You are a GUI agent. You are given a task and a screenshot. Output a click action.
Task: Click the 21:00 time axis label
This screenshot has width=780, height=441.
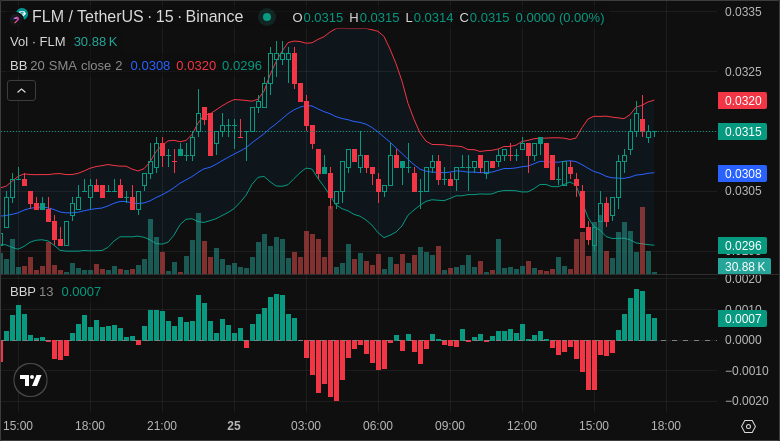pos(162,426)
